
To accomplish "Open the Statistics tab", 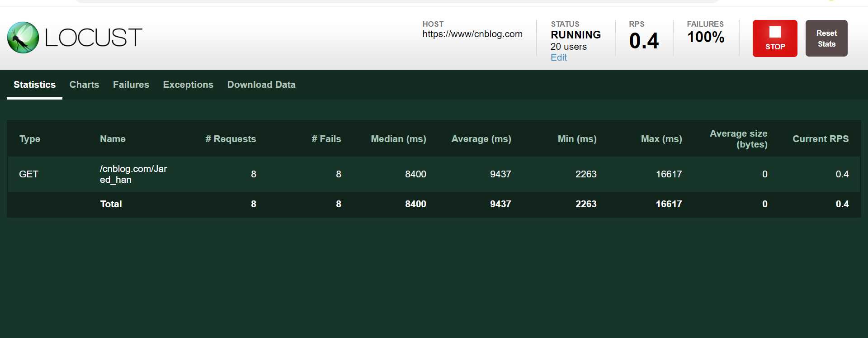I will click(x=34, y=85).
